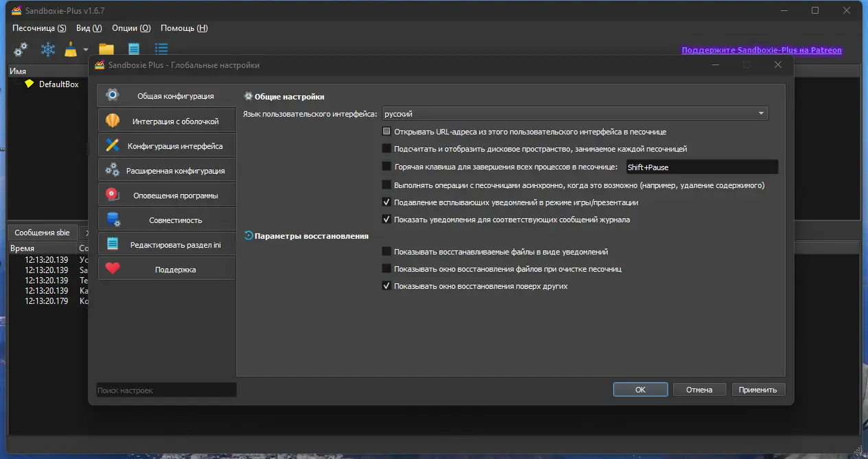This screenshot has width=868, height=459.
Task: Click the database icon of Совместимость
Action: pos(113,220)
